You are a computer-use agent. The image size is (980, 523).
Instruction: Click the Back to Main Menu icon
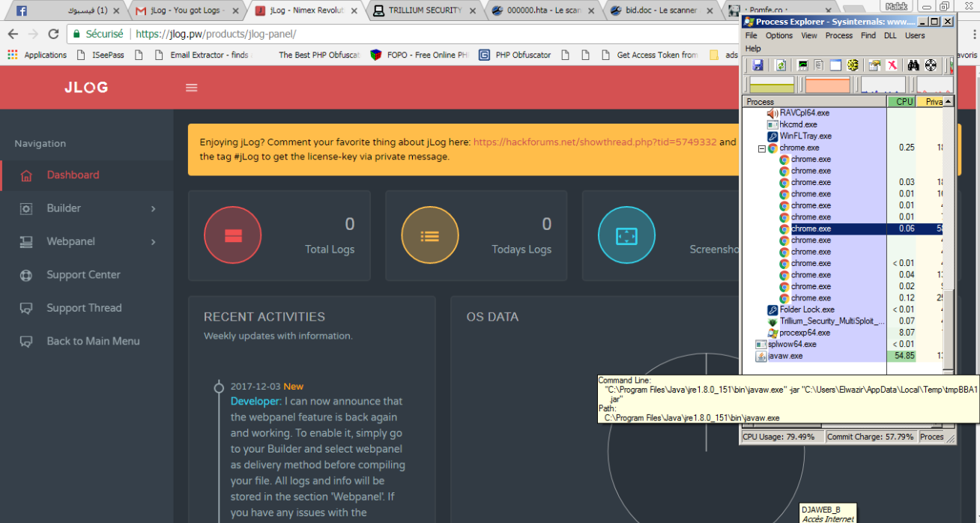[26, 341]
